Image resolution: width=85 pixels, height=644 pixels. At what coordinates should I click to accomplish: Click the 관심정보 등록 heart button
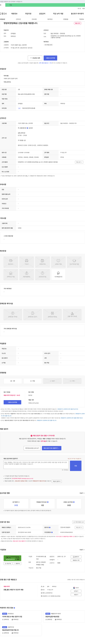tap(35, 58)
